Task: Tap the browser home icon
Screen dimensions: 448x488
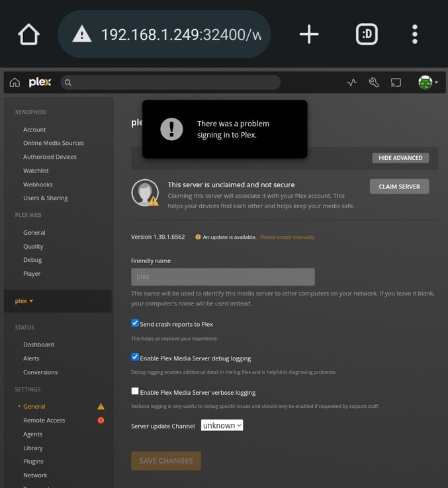Action: pyautogui.click(x=28, y=34)
